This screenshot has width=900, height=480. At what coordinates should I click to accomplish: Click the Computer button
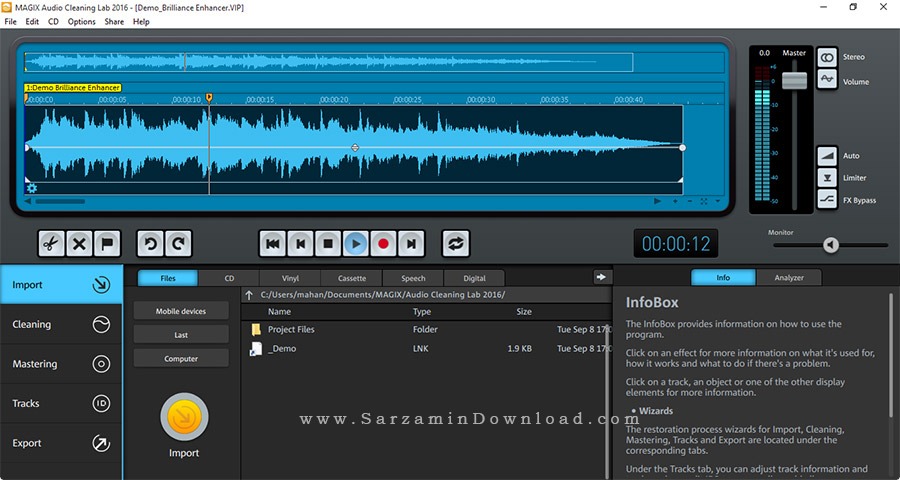click(x=181, y=359)
